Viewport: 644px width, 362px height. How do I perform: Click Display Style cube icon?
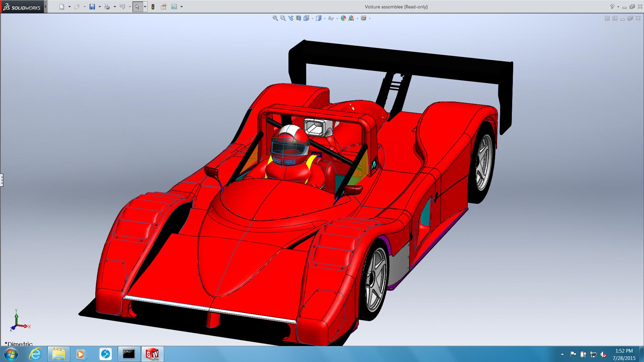point(318,18)
